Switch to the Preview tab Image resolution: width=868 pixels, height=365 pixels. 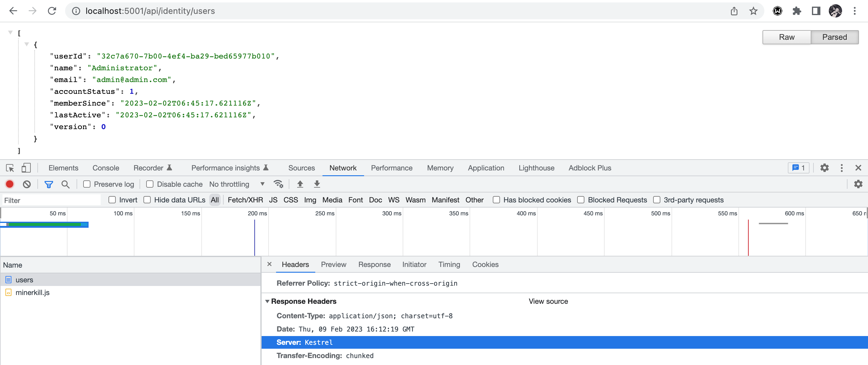pos(333,265)
